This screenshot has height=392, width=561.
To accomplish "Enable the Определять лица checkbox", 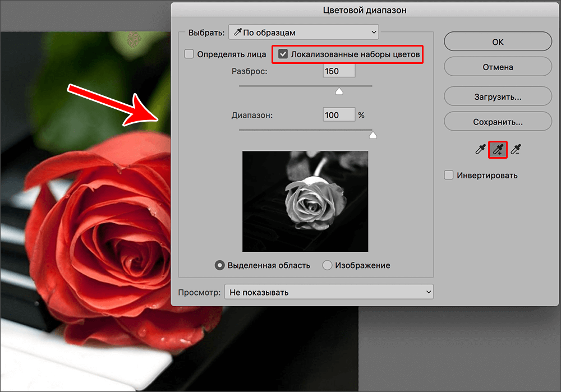I will pyautogui.click(x=189, y=54).
